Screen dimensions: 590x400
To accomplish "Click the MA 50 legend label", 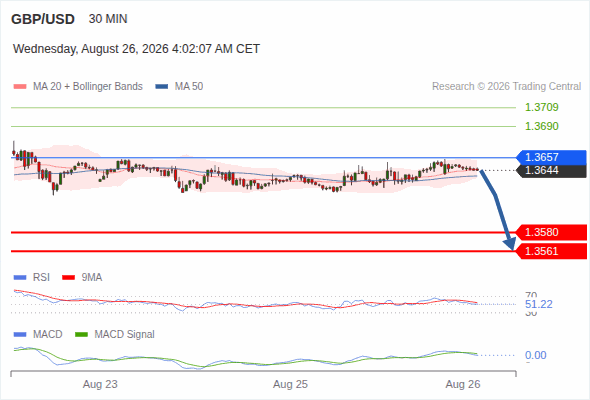I will click(x=189, y=87).
